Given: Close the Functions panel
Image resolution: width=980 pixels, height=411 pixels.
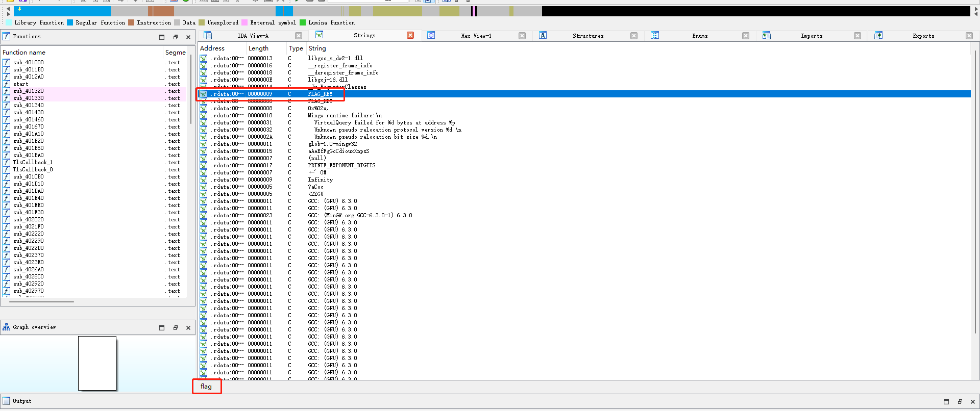Looking at the screenshot, I should 188,37.
